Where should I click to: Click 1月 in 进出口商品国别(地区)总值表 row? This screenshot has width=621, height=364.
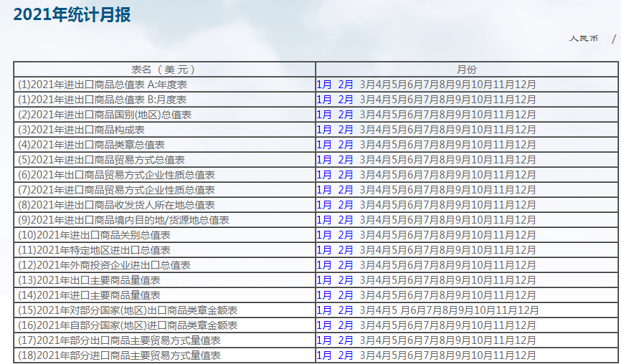[x=324, y=115]
